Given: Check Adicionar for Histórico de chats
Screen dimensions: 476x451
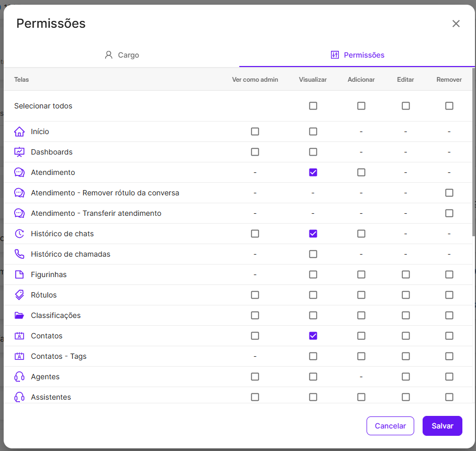Looking at the screenshot, I should pyautogui.click(x=361, y=234).
